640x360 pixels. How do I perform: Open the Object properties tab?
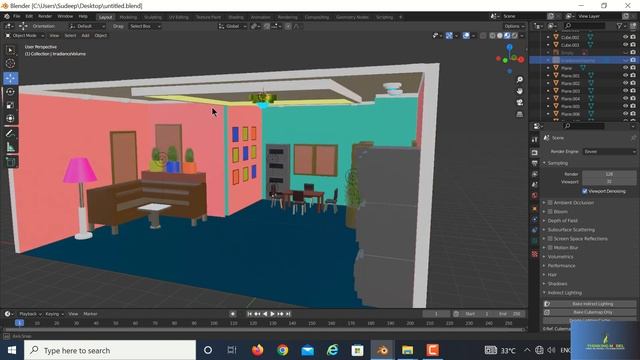coord(535,209)
